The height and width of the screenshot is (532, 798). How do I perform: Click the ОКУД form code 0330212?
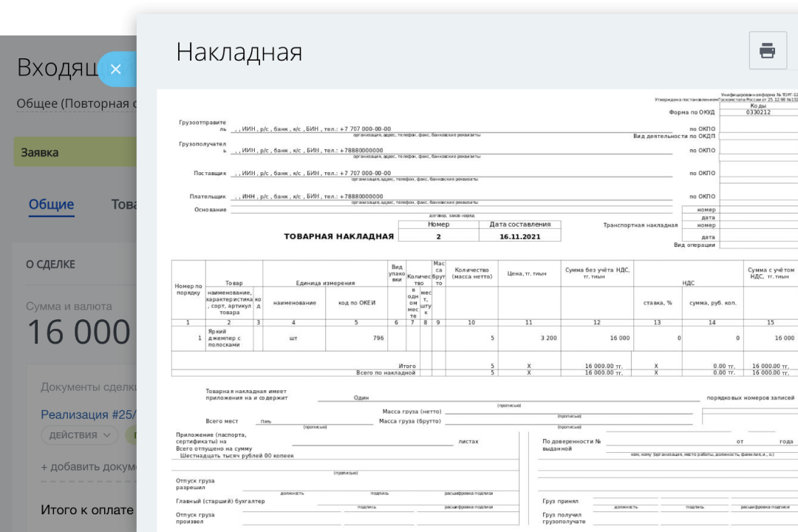[758, 112]
